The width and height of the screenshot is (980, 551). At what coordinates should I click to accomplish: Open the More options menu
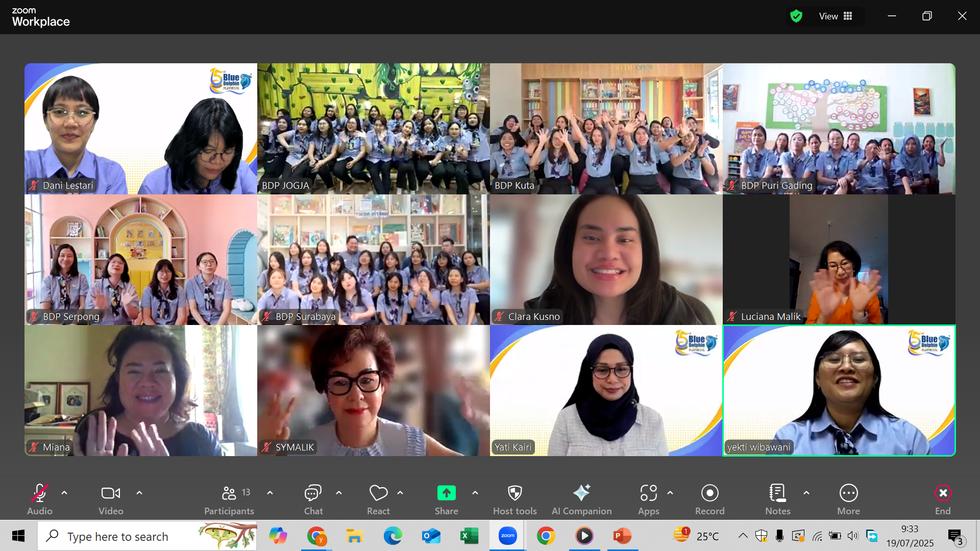848,493
